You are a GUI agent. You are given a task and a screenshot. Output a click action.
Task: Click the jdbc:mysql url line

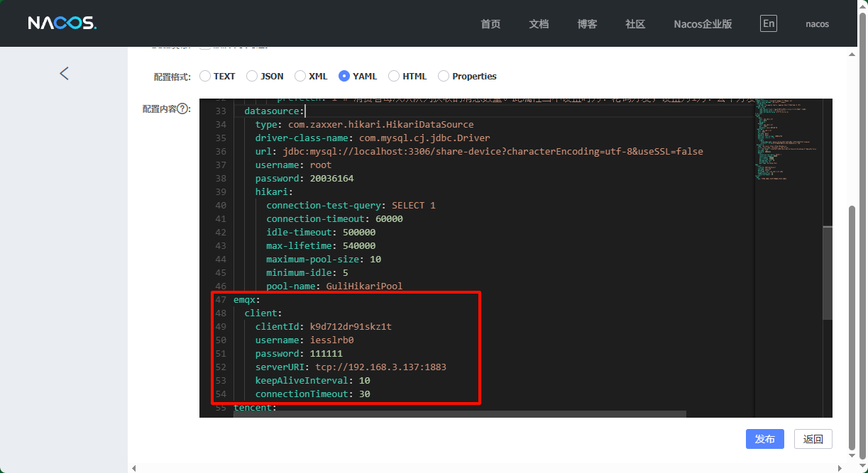[x=479, y=152]
